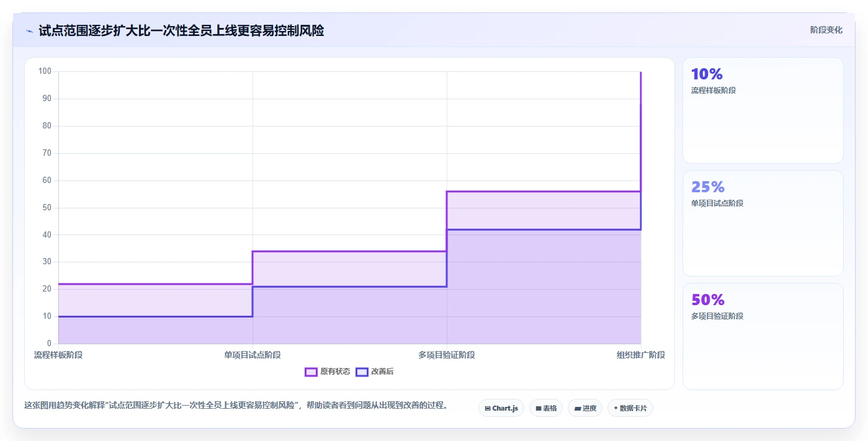This screenshot has height=441, width=868.
Task: Click the 组织推广阶段 x-axis label
Action: pyautogui.click(x=641, y=355)
